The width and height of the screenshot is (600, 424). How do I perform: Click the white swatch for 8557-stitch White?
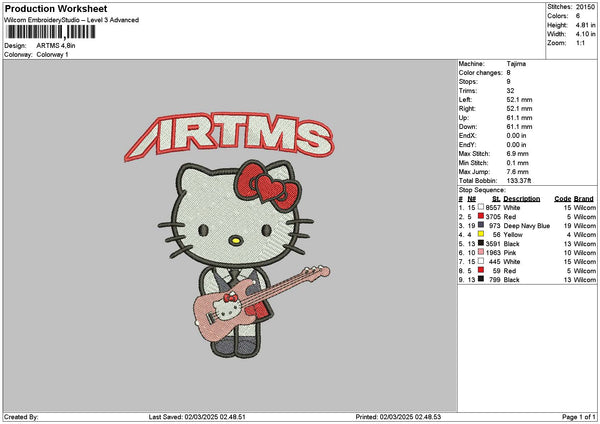[481, 207]
